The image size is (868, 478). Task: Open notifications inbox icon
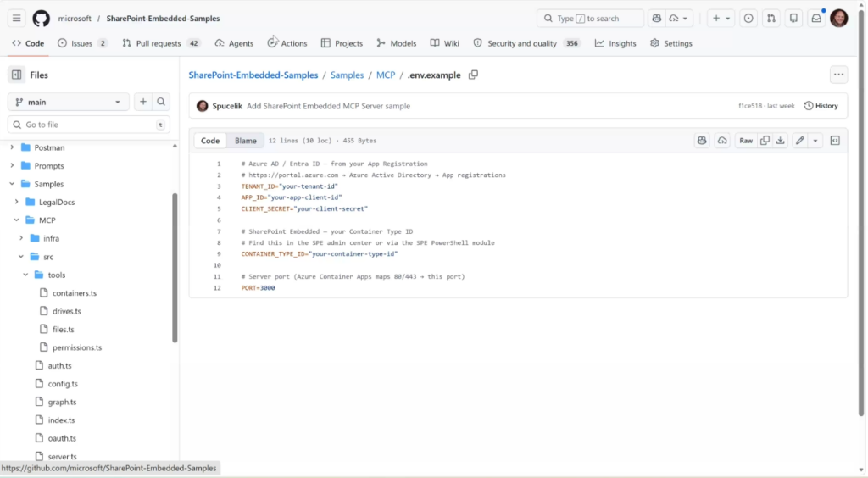(817, 19)
